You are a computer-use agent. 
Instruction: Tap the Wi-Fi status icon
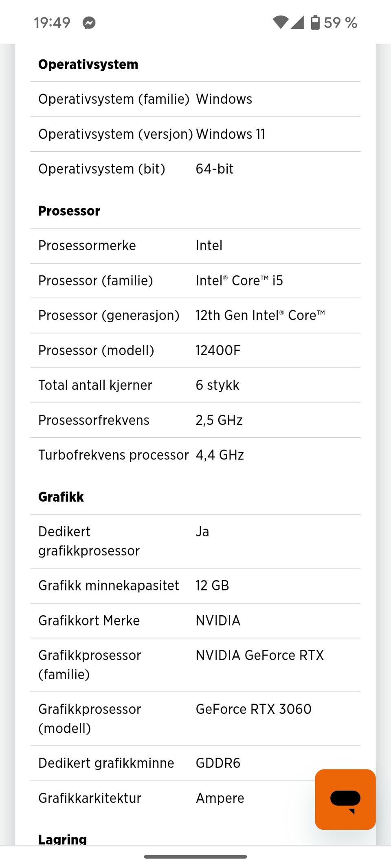[281, 22]
